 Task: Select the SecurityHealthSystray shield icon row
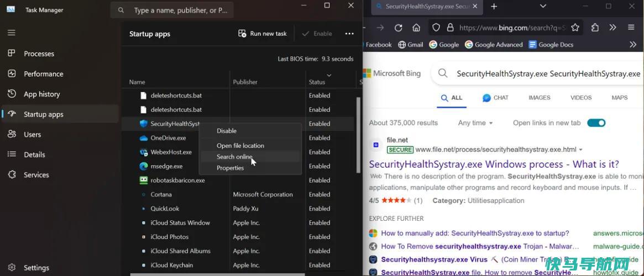(143, 124)
